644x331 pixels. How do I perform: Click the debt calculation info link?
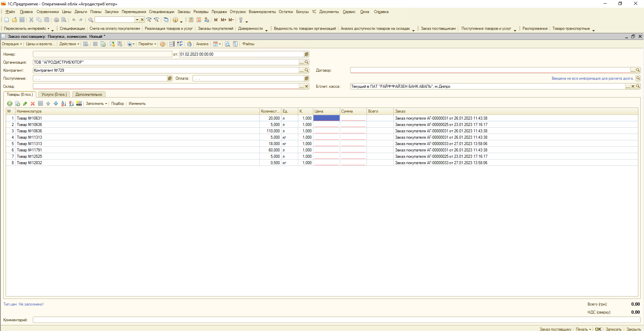tap(592, 78)
